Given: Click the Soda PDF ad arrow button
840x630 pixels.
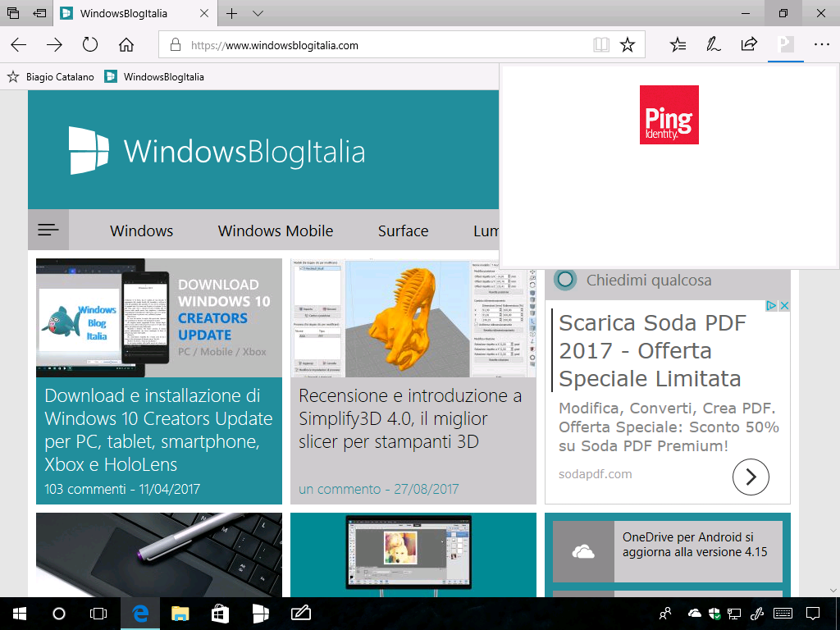Looking at the screenshot, I should (x=751, y=477).
